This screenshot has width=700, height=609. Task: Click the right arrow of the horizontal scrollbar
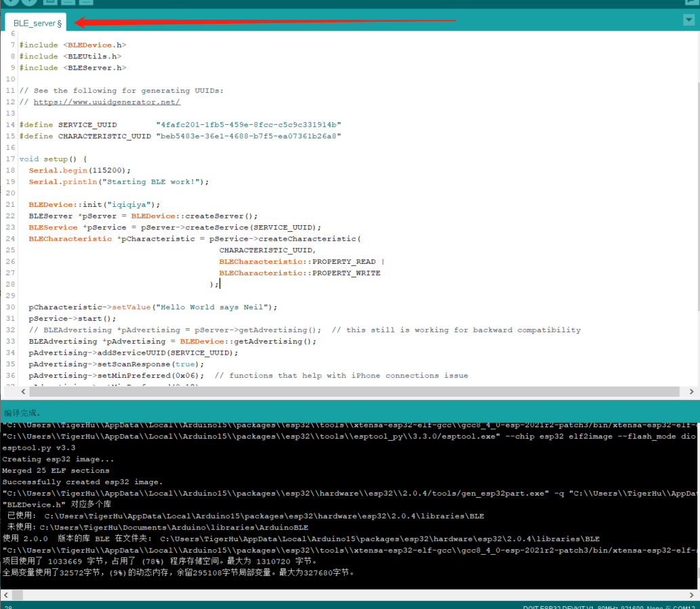[x=691, y=391]
